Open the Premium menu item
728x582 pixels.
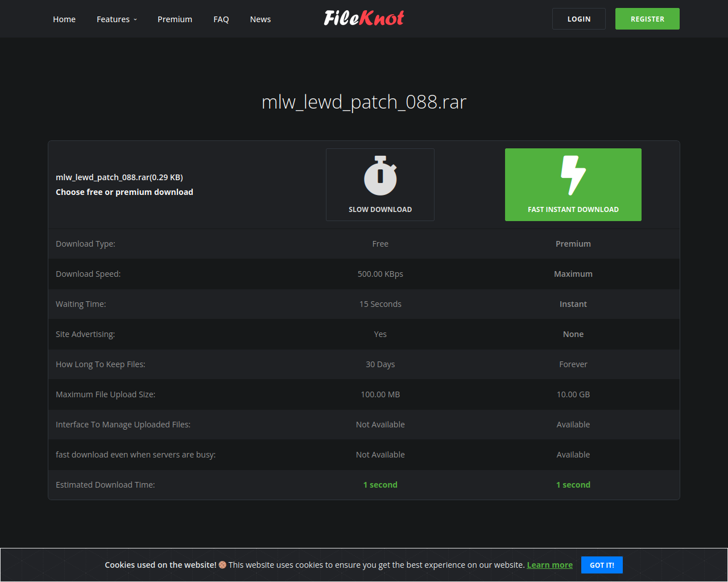pos(175,19)
